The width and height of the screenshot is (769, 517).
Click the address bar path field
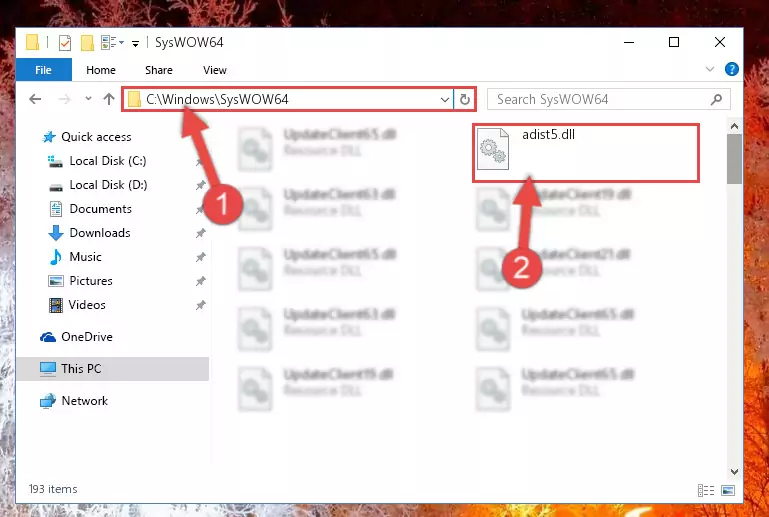pyautogui.click(x=287, y=100)
